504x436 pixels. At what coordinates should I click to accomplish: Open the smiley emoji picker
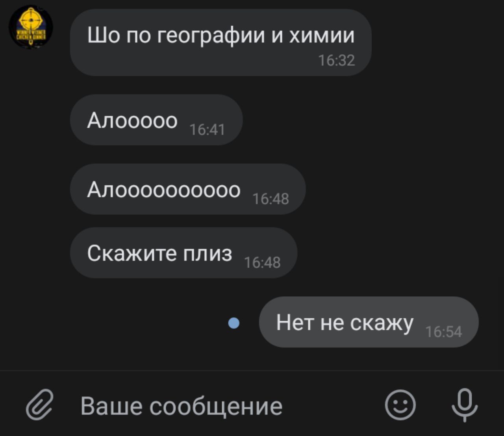point(400,405)
